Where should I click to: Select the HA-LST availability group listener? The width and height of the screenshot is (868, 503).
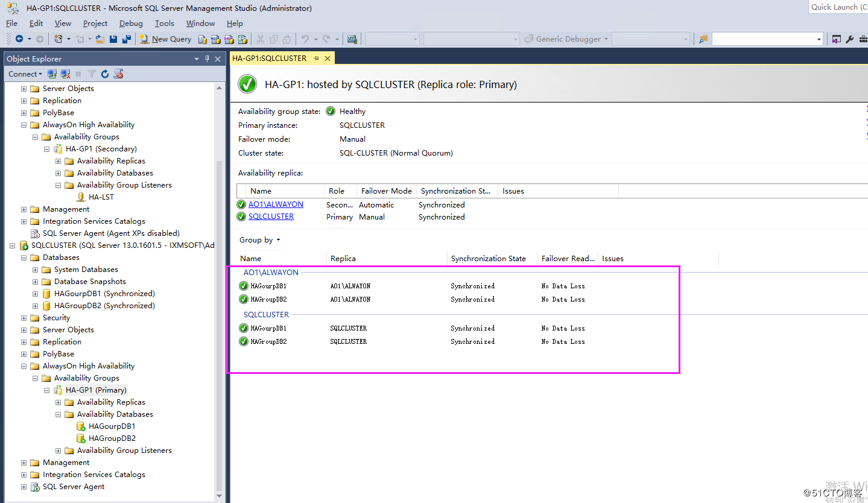point(100,197)
